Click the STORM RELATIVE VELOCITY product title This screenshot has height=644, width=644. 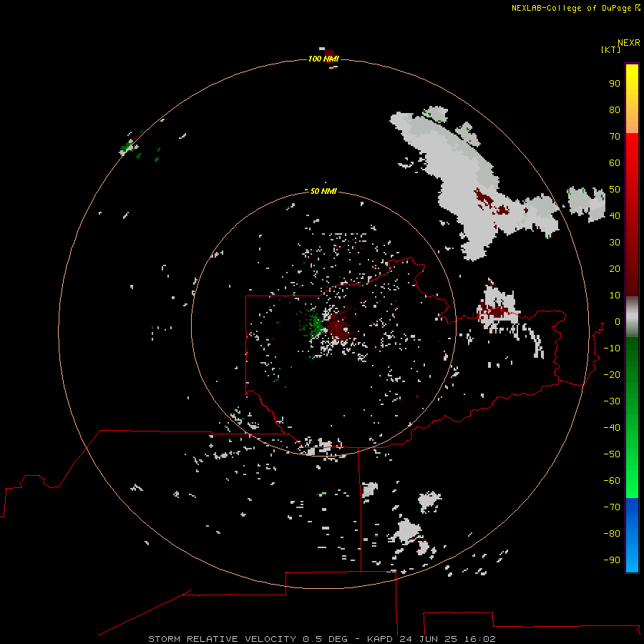click(x=222, y=639)
